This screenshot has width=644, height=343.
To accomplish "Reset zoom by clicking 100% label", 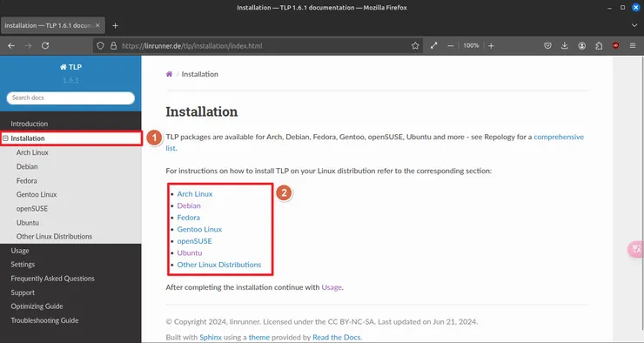I will point(471,45).
